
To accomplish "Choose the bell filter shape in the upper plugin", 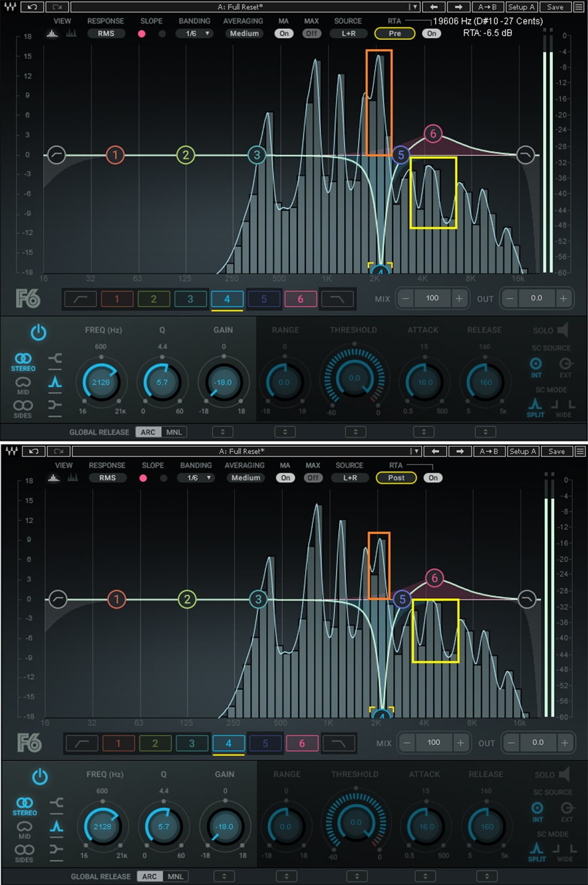I will tap(56, 382).
